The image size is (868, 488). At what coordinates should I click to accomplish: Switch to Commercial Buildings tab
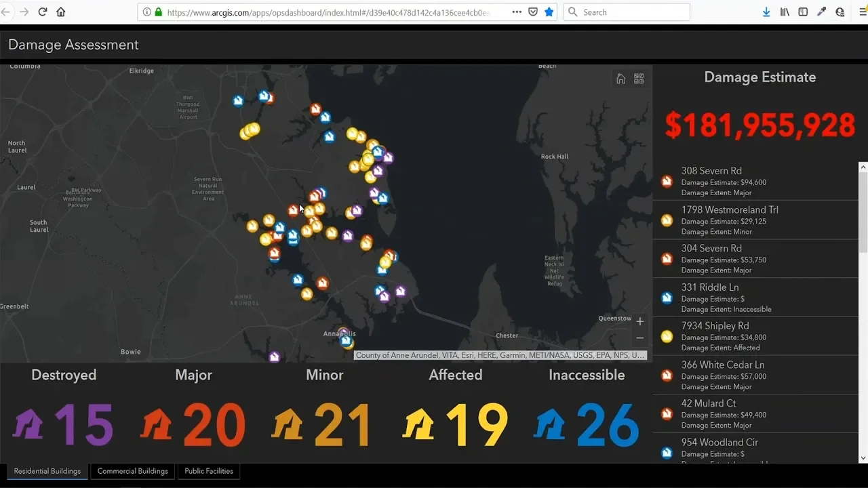(133, 471)
